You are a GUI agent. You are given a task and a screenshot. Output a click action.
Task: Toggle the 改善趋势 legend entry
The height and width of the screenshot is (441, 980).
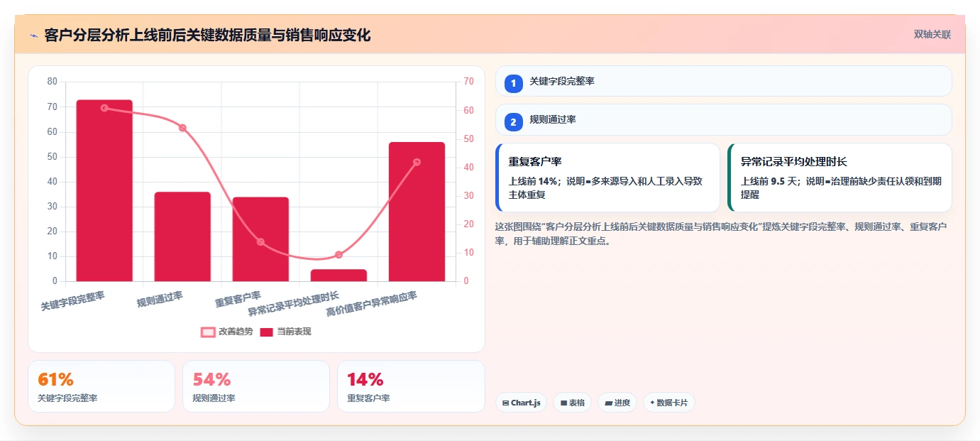[x=227, y=332]
